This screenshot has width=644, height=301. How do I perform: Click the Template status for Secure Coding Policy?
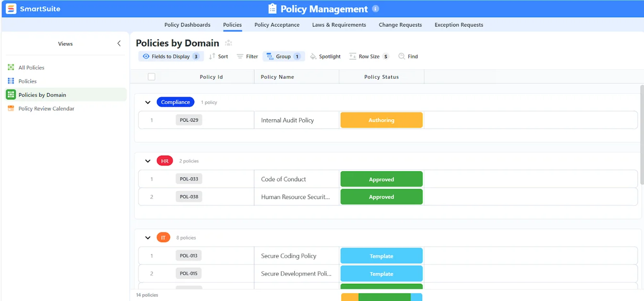(x=382, y=256)
